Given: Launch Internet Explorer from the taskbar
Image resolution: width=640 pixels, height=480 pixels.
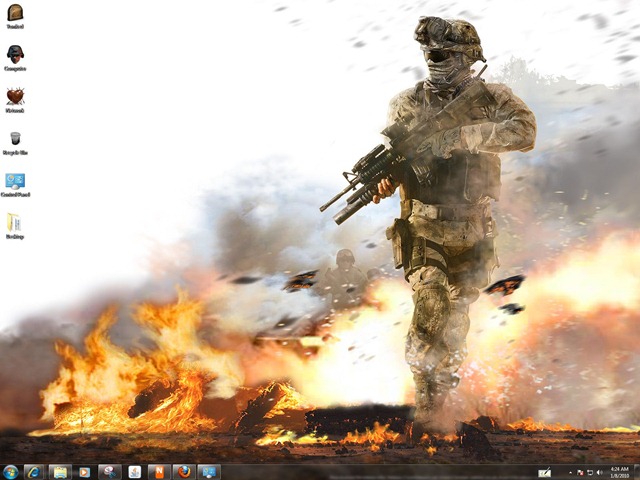Looking at the screenshot, I should (34, 472).
